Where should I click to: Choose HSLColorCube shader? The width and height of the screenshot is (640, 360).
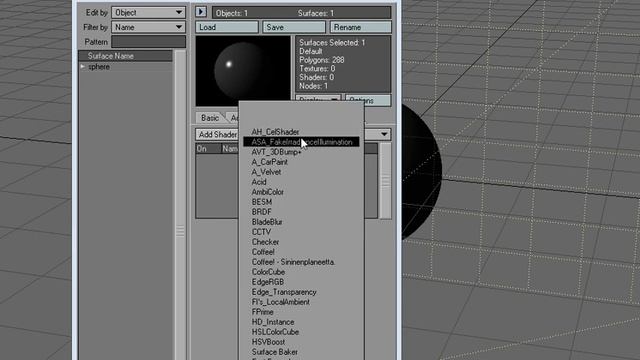pos(275,332)
